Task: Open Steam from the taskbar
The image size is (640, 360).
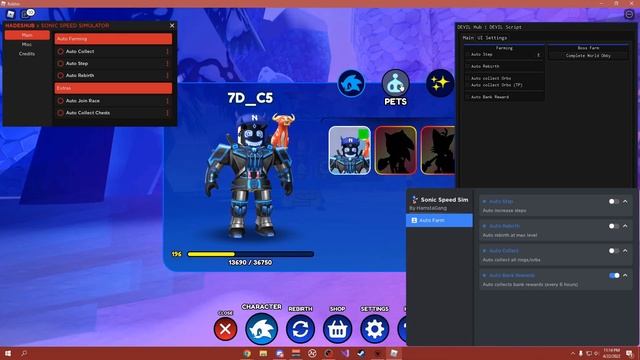Action: coord(361,353)
